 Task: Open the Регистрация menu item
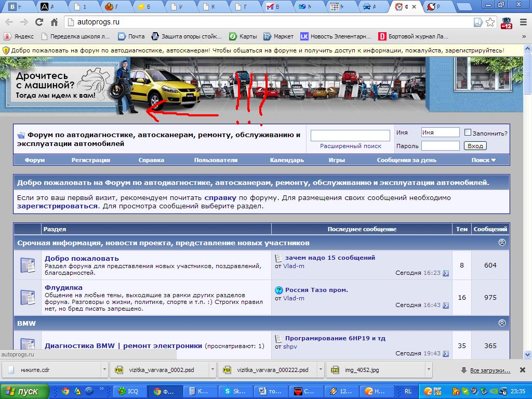click(90, 160)
